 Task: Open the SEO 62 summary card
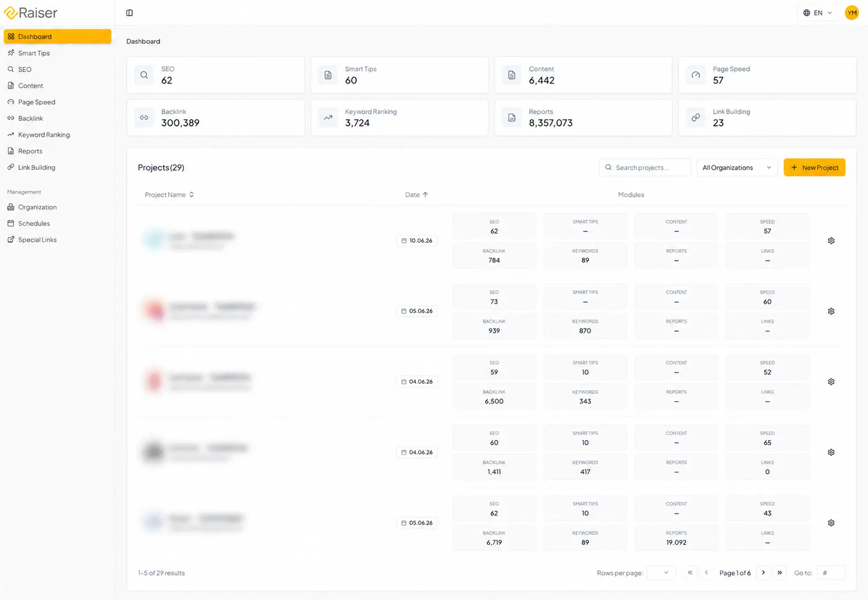pyautogui.click(x=216, y=75)
